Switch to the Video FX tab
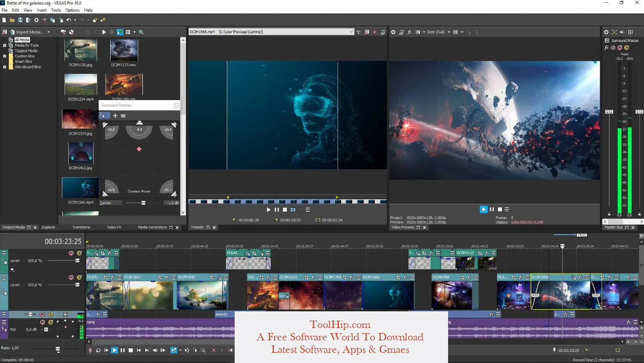644x363 pixels. 114,227
